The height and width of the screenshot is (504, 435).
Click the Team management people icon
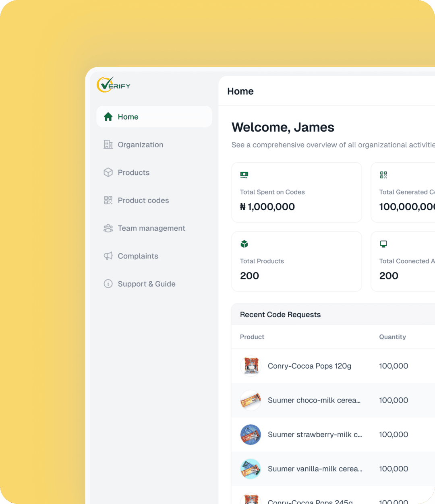coord(108,228)
